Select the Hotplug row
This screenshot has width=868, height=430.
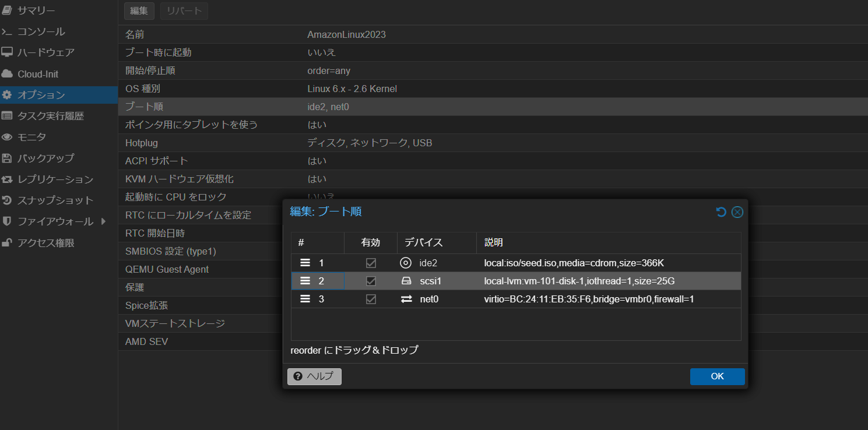[493, 143]
